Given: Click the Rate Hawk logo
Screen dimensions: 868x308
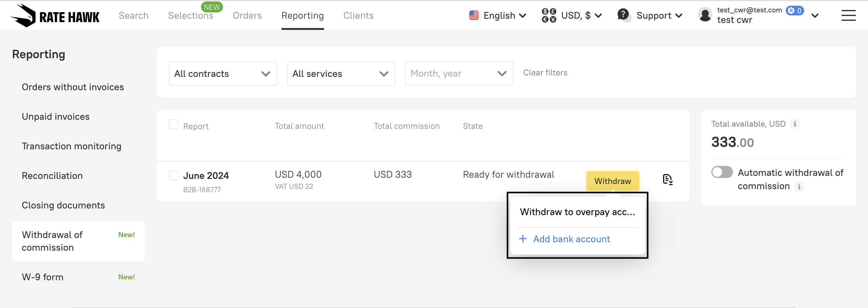Looking at the screenshot, I should point(55,15).
